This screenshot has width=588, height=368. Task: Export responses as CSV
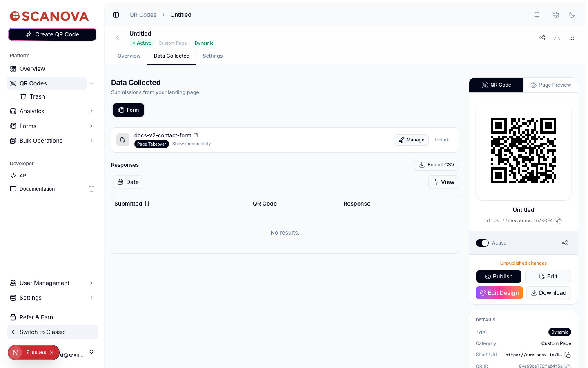pos(437,165)
